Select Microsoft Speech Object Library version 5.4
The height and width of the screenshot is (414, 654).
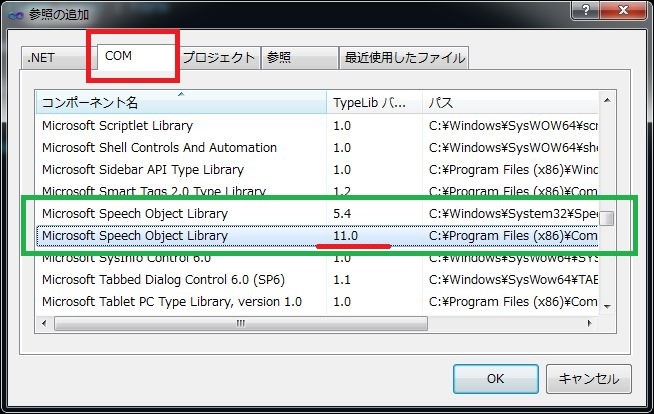click(317, 213)
